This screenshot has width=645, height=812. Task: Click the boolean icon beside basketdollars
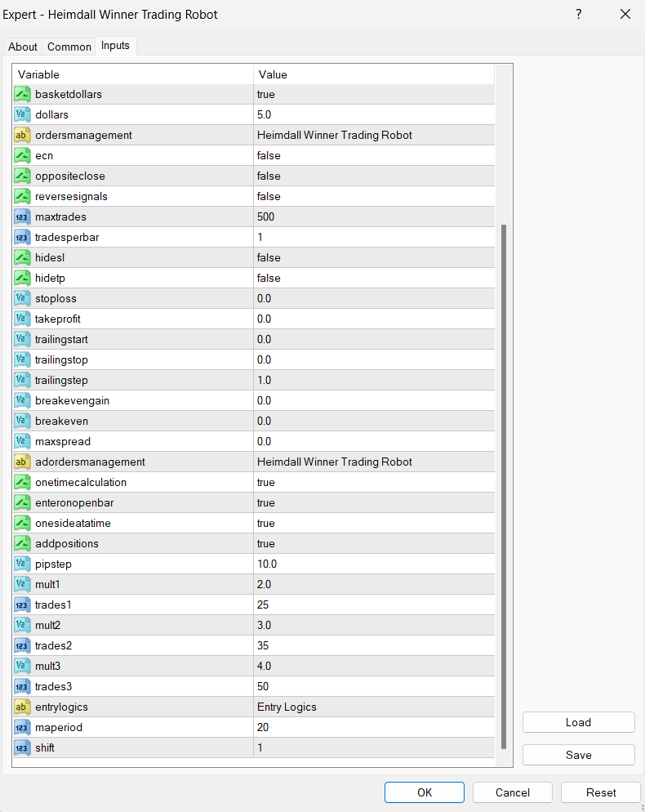(x=22, y=94)
